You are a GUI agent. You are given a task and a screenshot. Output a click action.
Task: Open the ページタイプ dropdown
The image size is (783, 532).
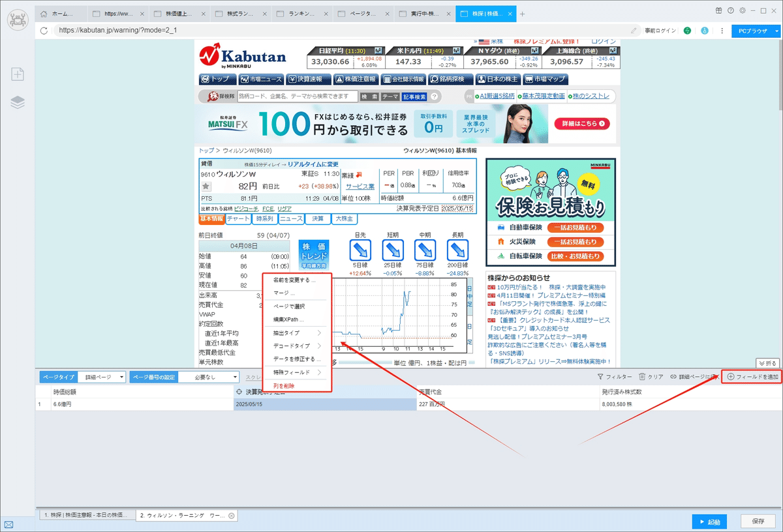pyautogui.click(x=100, y=377)
